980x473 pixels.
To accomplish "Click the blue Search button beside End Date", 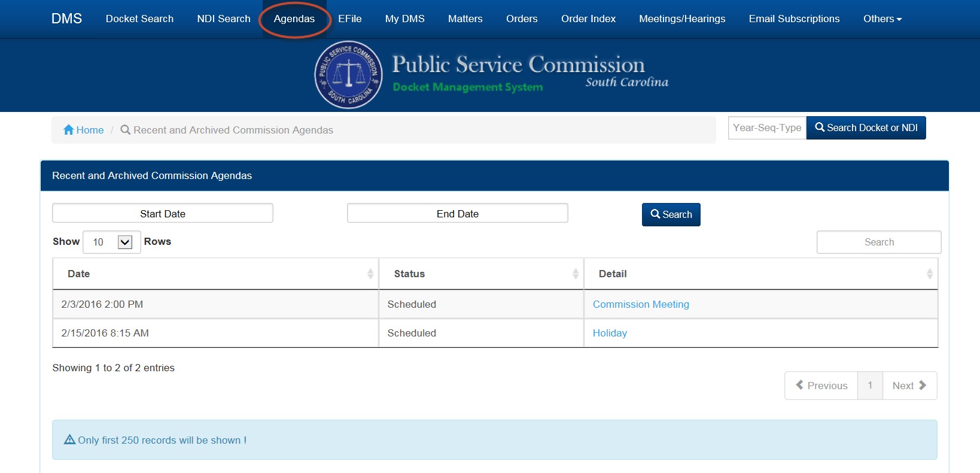I will 671,214.
